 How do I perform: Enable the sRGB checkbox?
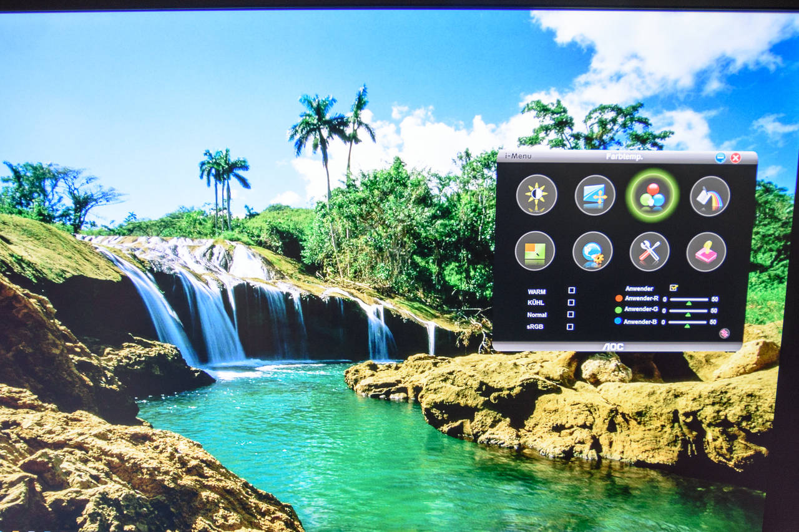[569, 327]
